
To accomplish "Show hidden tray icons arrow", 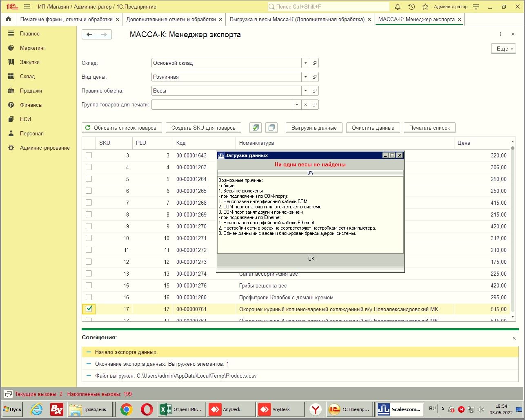I will (443, 409).
